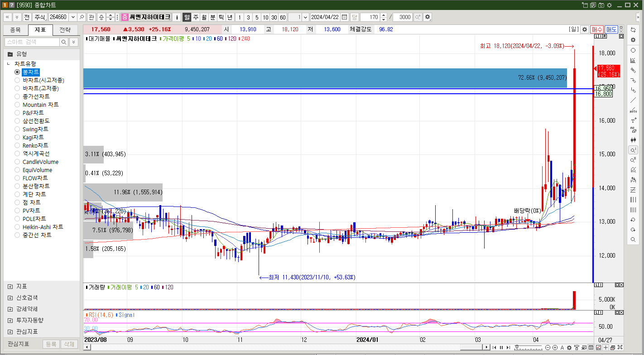The height and width of the screenshot is (355, 644).
Task: Select the 분 minute period
Action: 213,17
